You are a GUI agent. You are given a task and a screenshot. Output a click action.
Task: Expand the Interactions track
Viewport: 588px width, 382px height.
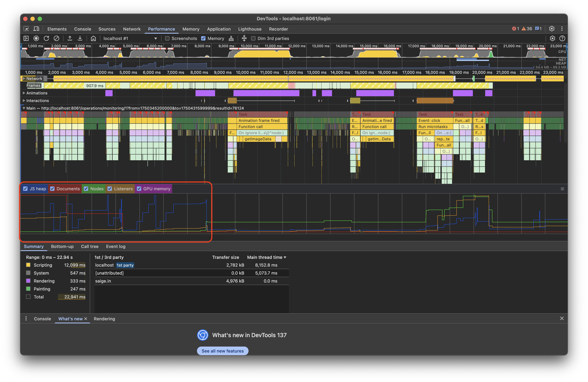tap(24, 101)
